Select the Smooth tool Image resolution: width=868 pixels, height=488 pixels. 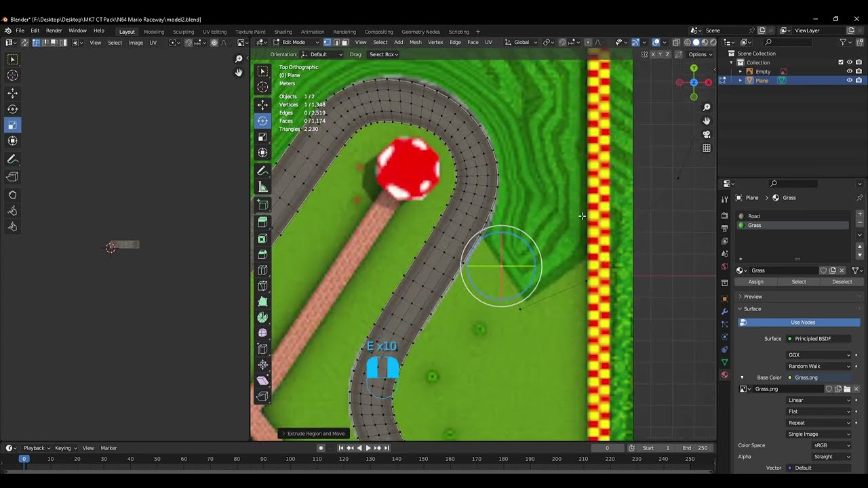click(262, 333)
